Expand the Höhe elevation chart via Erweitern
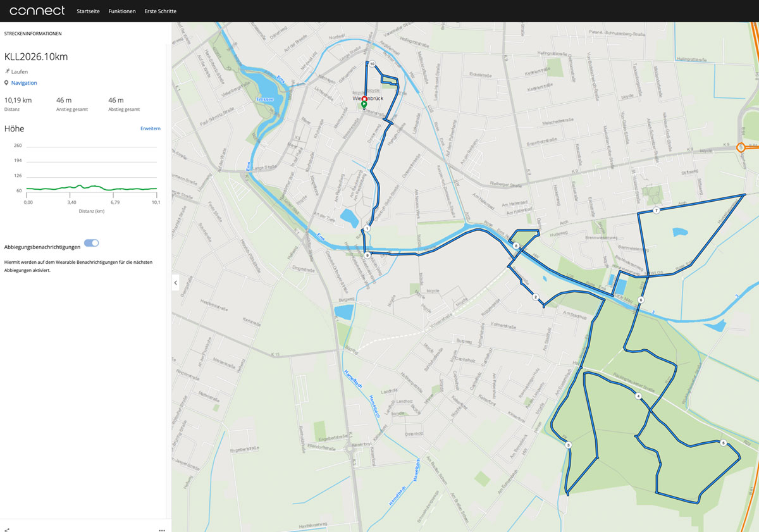This screenshot has height=532, width=759. pos(151,128)
